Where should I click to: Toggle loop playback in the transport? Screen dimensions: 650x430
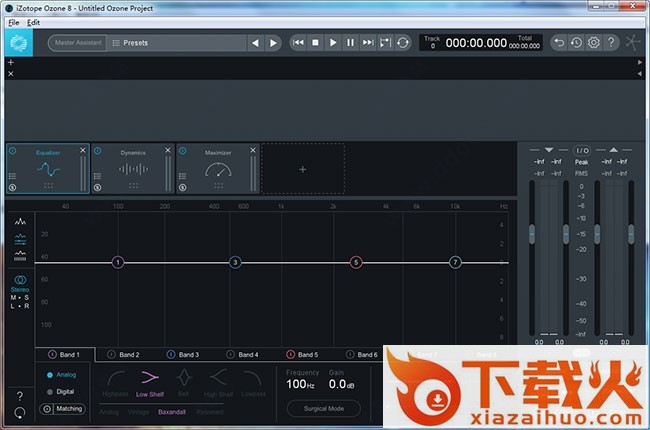(x=403, y=43)
